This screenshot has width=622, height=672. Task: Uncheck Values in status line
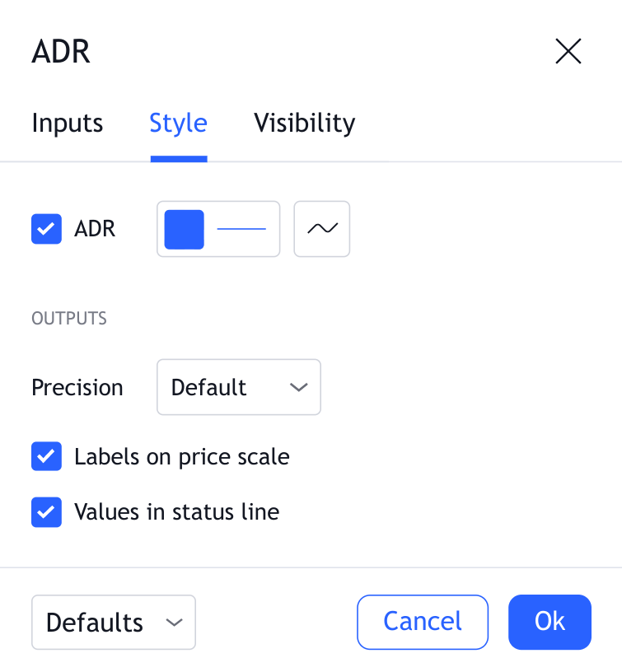pos(46,512)
